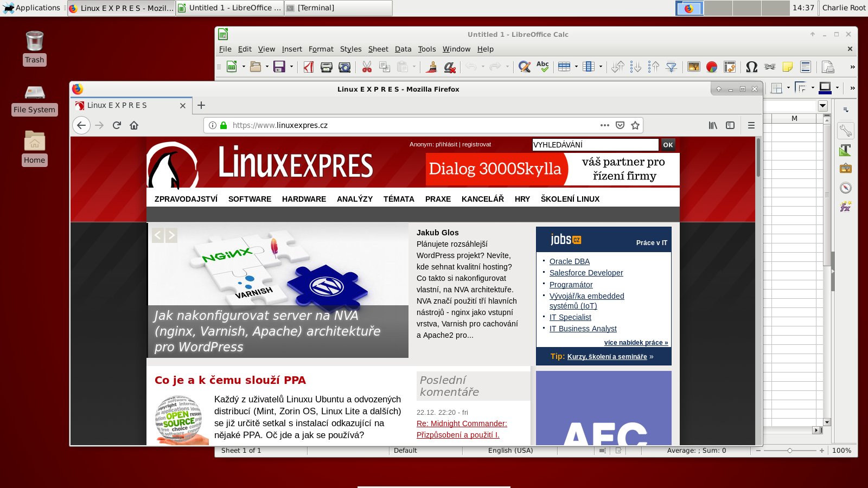The width and height of the screenshot is (868, 488).
Task: Expand New document dropdown arrow in Calc
Action: click(244, 67)
